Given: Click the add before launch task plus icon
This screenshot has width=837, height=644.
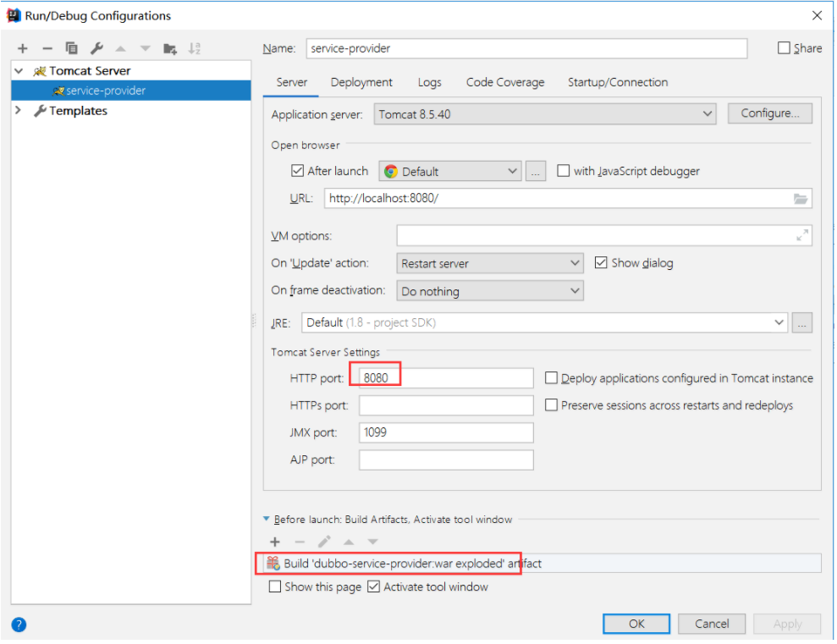Looking at the screenshot, I should (274, 542).
